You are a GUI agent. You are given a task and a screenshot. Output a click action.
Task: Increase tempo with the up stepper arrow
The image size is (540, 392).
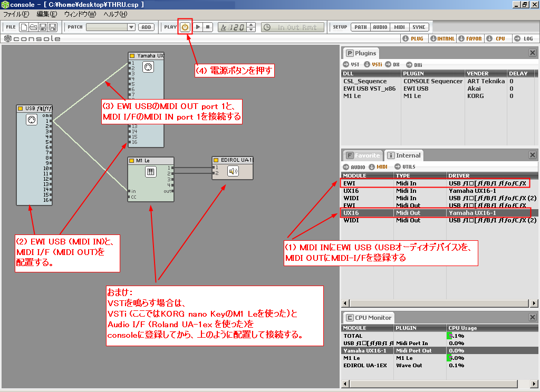[x=252, y=25]
